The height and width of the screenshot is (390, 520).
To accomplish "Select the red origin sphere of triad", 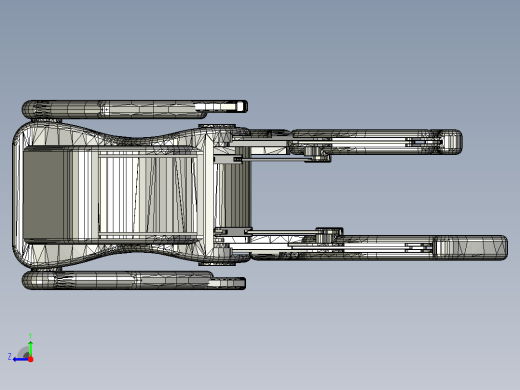I will [x=31, y=359].
